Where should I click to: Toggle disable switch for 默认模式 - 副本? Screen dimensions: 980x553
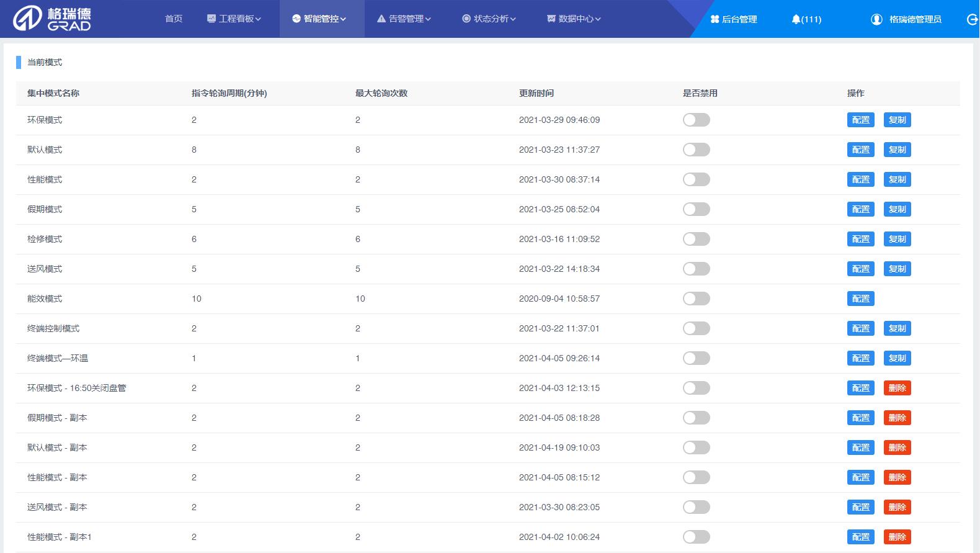tap(696, 447)
